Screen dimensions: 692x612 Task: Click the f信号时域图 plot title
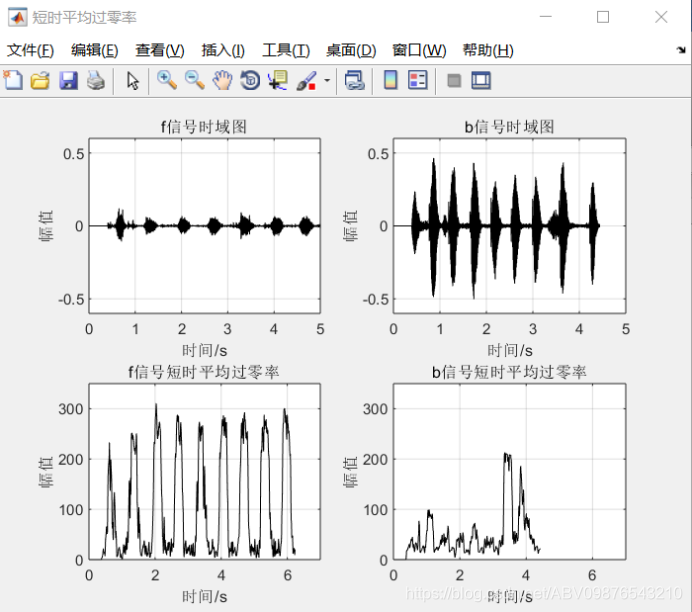click(x=204, y=127)
